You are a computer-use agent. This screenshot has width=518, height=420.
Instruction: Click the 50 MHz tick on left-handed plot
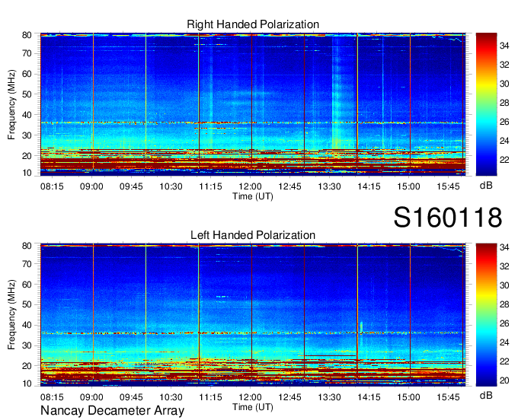coord(27,304)
